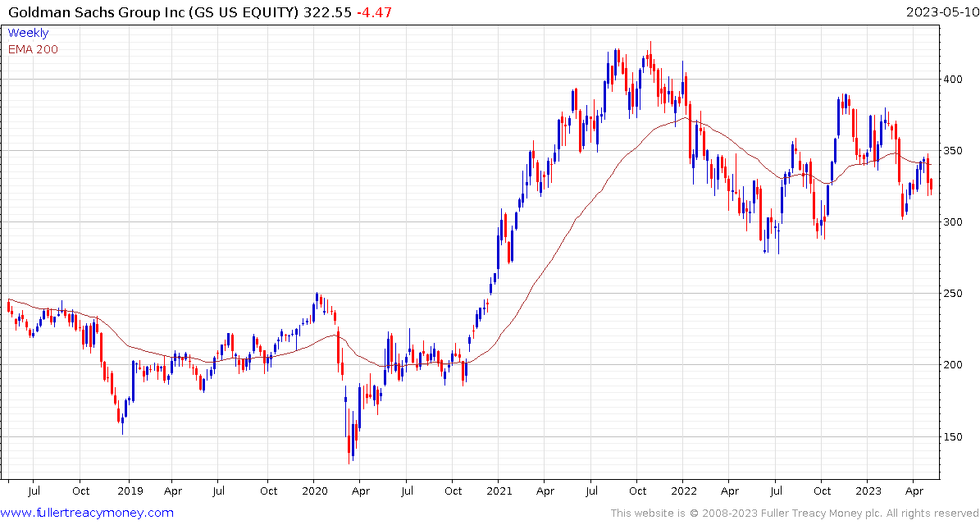Image resolution: width=980 pixels, height=525 pixels.
Task: Click the red price change -4.47
Action: pyautogui.click(x=374, y=11)
